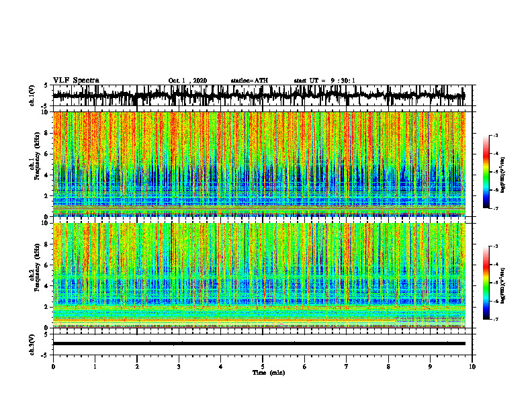This screenshot has height=411, width=532.
Task: Click inside the ch.2 spectrogram panel
Action: tap(259, 275)
